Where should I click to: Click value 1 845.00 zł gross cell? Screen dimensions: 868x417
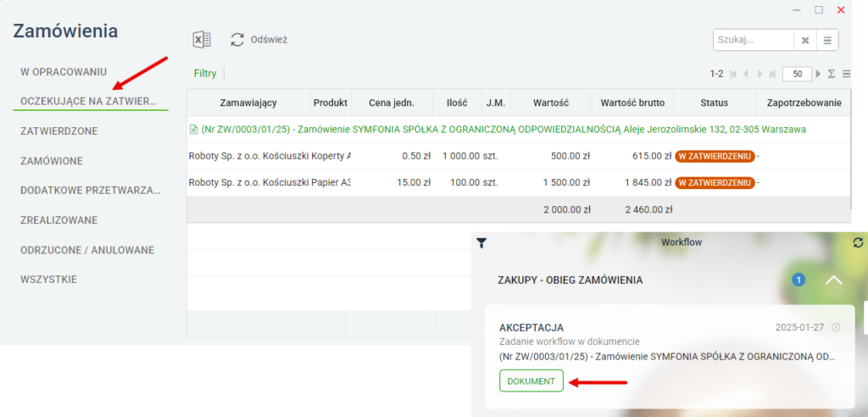tap(648, 183)
